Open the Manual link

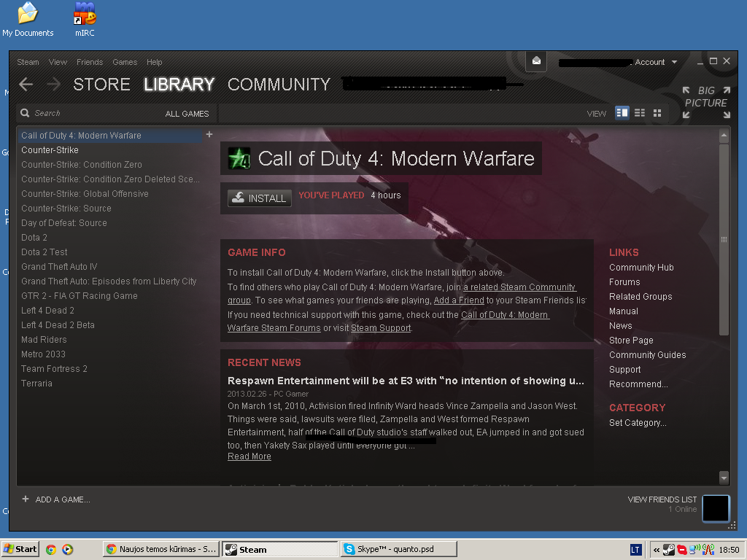click(623, 311)
